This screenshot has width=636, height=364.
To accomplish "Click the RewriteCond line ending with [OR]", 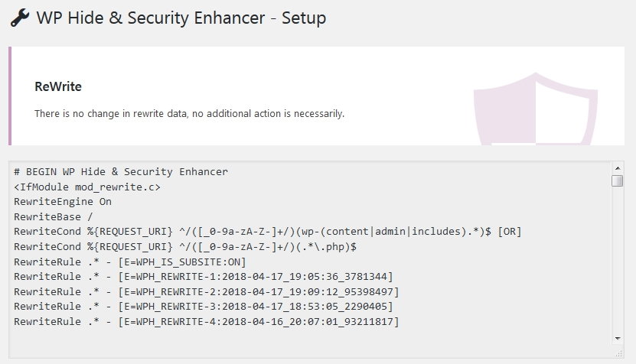I will (x=267, y=232).
